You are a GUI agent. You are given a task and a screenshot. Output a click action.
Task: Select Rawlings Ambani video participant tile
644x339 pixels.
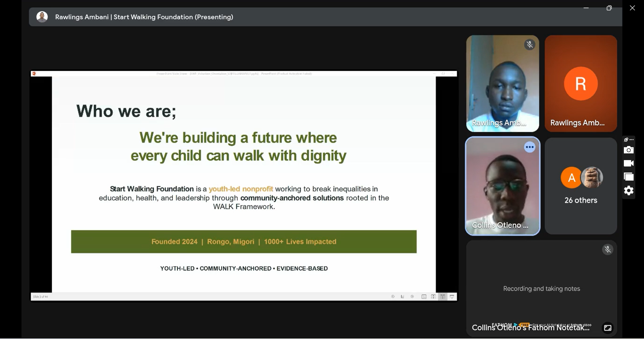click(x=502, y=83)
